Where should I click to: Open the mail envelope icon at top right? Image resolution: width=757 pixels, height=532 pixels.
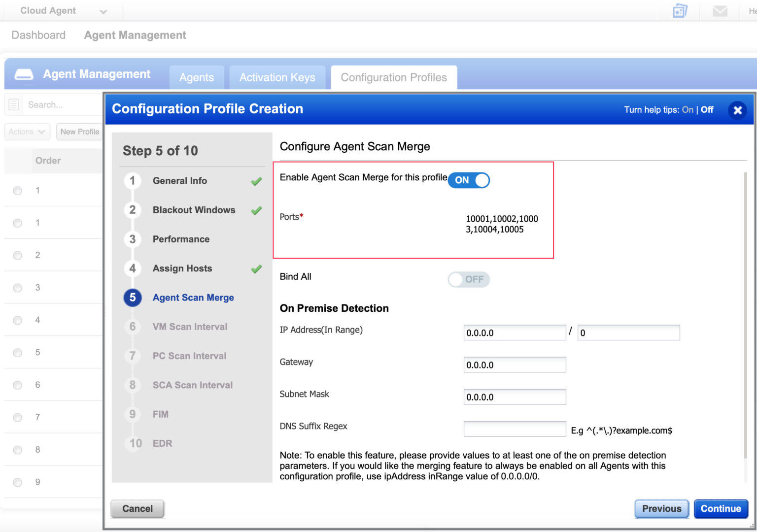click(x=720, y=10)
